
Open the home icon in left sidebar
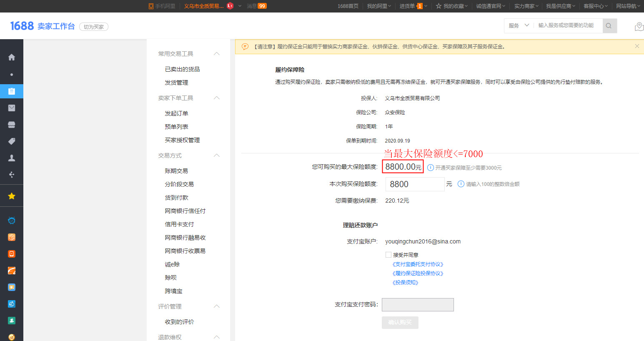12,57
